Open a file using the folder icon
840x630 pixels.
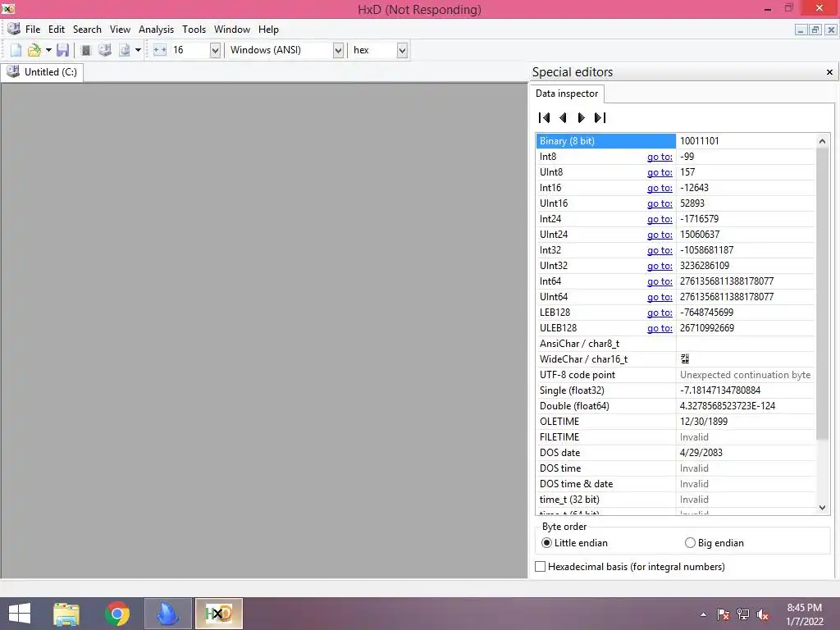(x=34, y=50)
